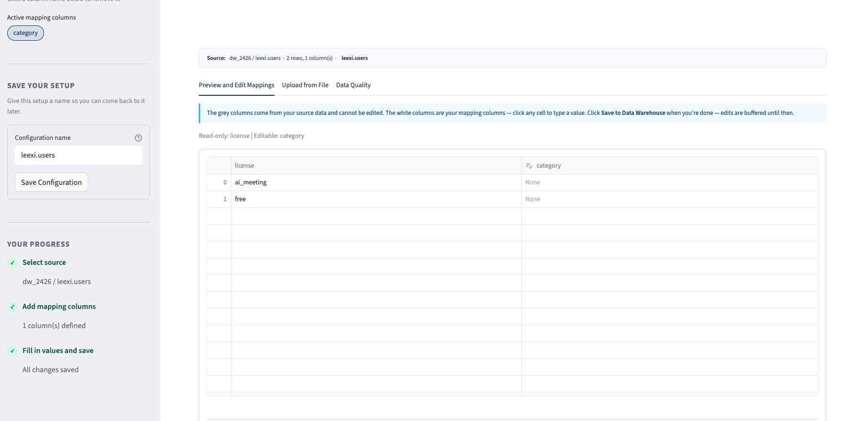This screenshot has height=421, width=868.
Task: Select row number 0 in the table
Action: [219, 182]
